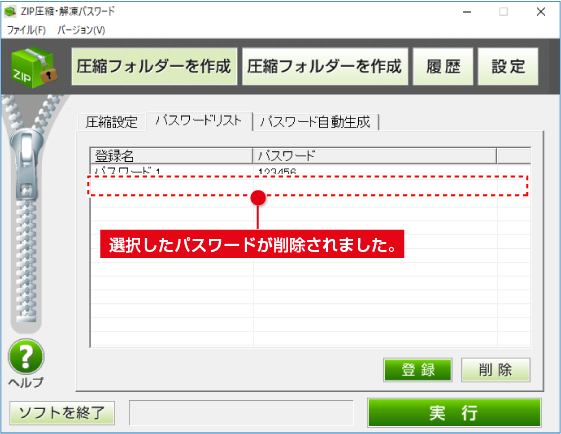
Task: Click the 削除 delete button
Action: point(496,370)
